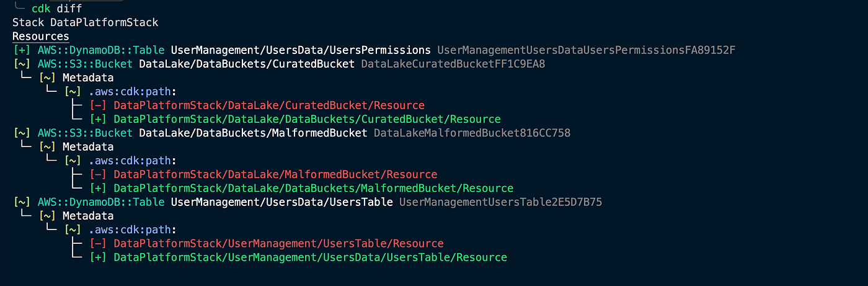Click added path DataPlatformStack/DataLake/DataBuckets/MalformedBucket/Resource

click(313, 189)
